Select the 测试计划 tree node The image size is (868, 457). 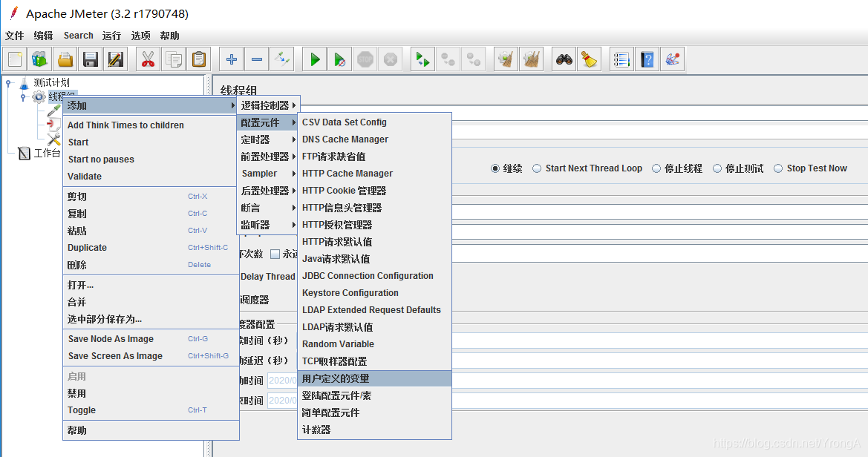51,83
